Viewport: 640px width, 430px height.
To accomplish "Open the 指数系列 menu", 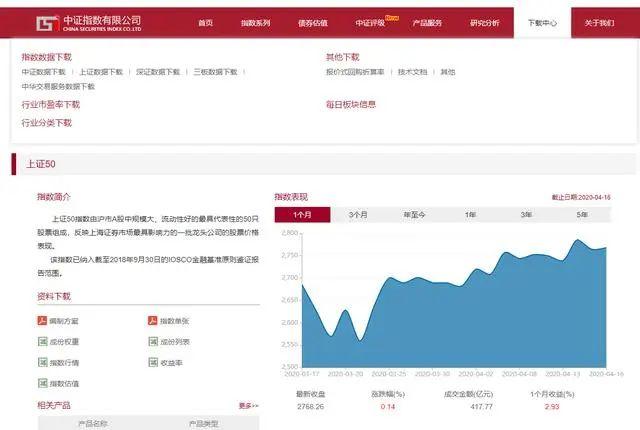I will 256,23.
